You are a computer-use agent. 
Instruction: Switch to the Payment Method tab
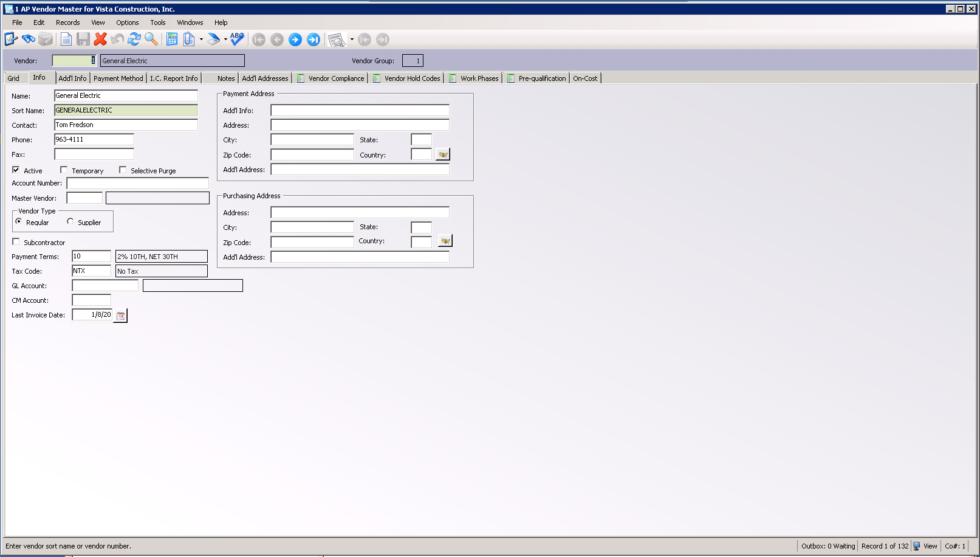pyautogui.click(x=118, y=78)
